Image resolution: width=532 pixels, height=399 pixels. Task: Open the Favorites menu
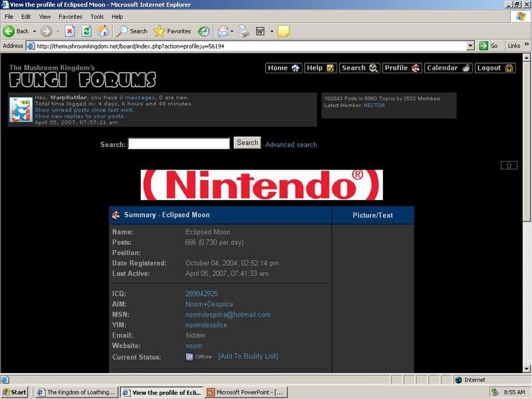pyautogui.click(x=70, y=16)
